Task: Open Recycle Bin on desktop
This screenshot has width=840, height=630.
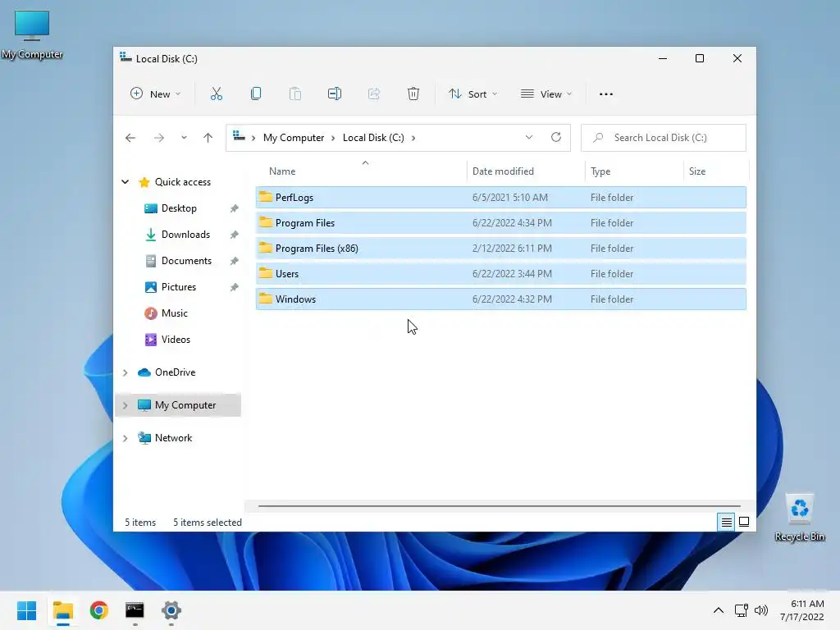Action: click(x=799, y=517)
